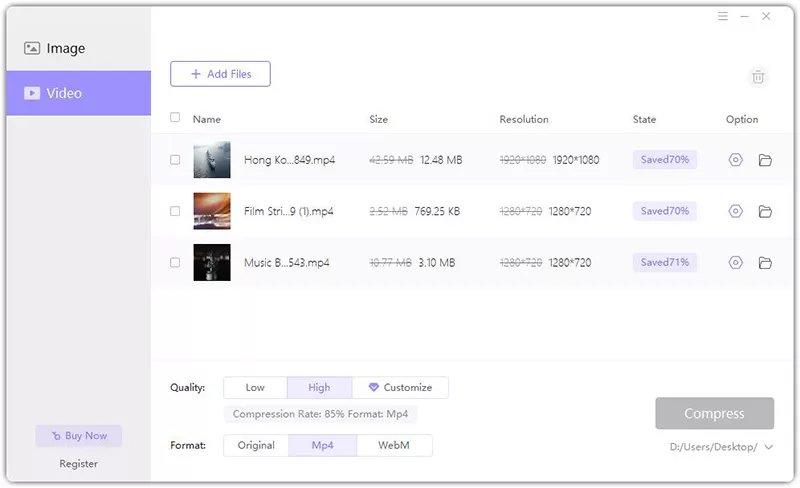
Task: Check the Film Strip video checkbox
Action: tap(175, 211)
